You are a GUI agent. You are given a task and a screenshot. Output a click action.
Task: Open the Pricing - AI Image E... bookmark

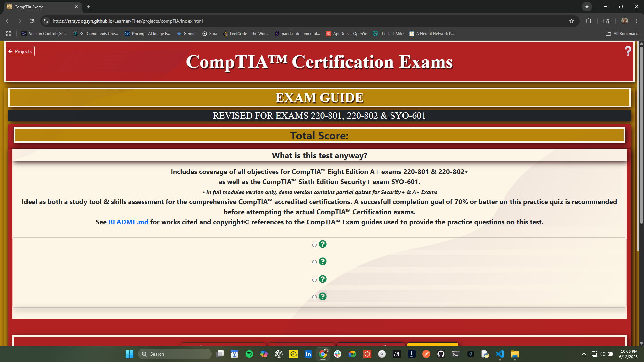(148, 34)
